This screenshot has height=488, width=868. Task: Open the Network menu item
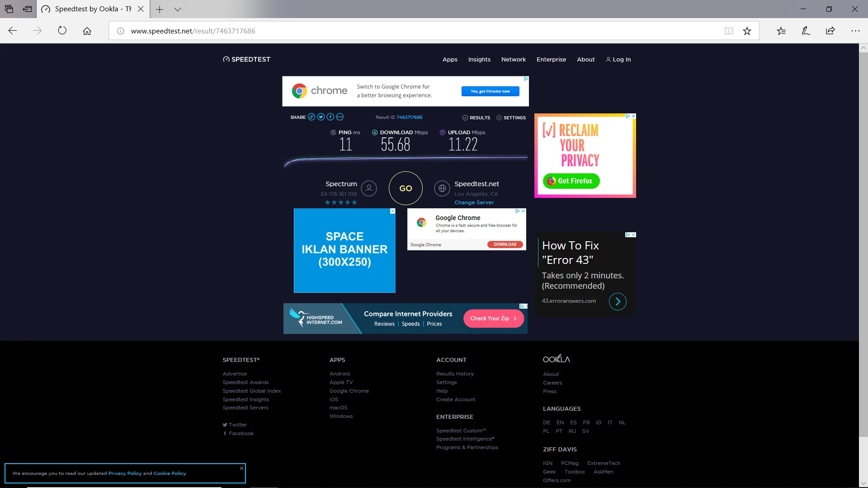pyautogui.click(x=513, y=59)
